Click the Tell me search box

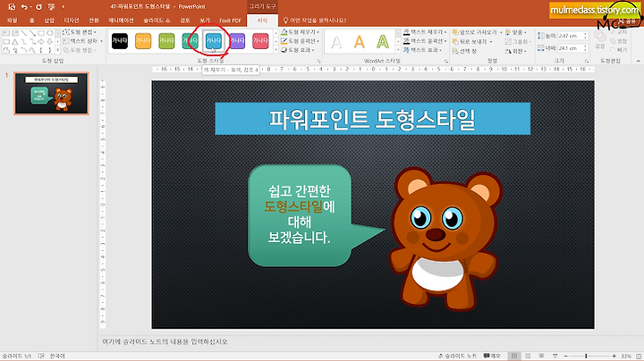tap(314, 21)
